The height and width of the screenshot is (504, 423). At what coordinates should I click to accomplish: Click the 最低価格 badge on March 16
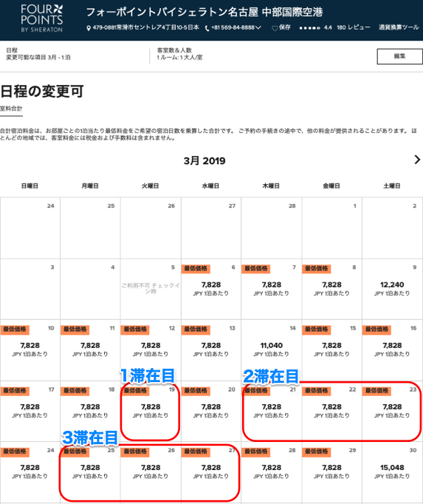pyautogui.click(x=376, y=330)
